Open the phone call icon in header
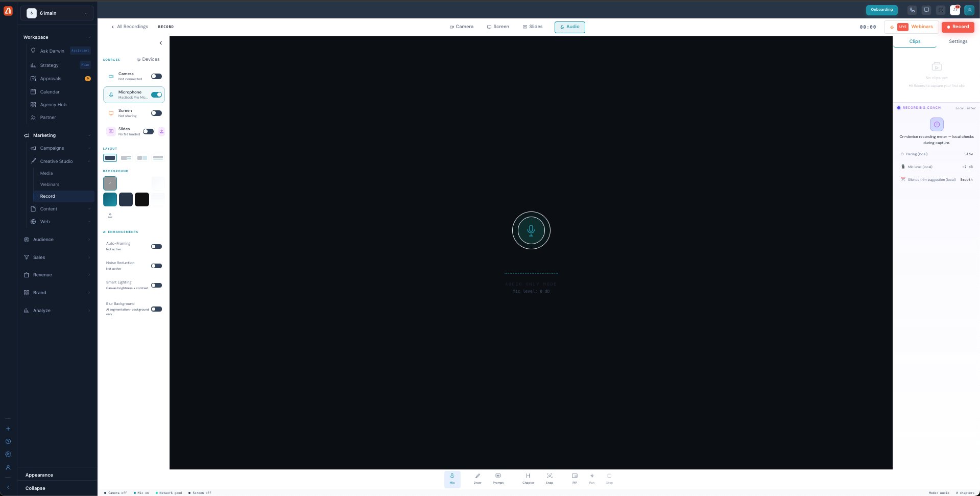 pyautogui.click(x=912, y=10)
